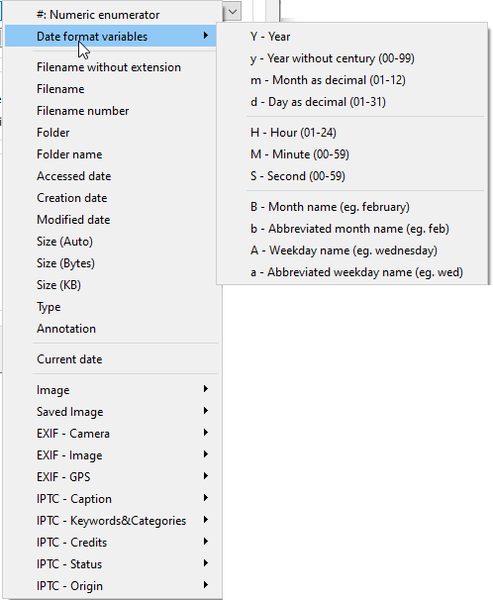
Task: Open the EXIF - Camera submenu
Action: pyautogui.click(x=113, y=434)
